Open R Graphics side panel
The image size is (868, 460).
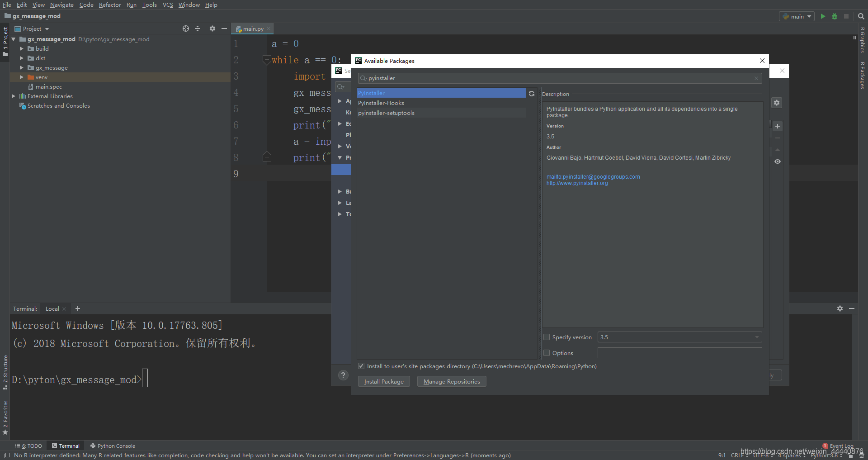click(x=863, y=40)
